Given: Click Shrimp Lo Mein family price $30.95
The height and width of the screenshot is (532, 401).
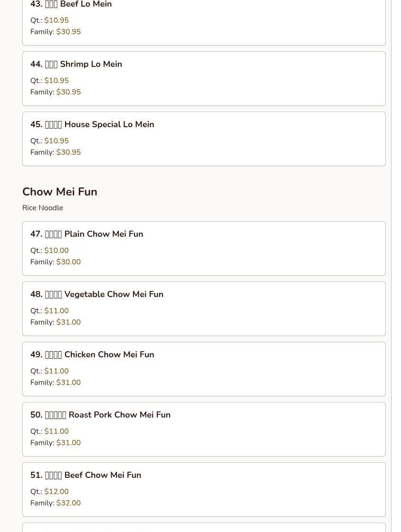Looking at the screenshot, I should 68,92.
